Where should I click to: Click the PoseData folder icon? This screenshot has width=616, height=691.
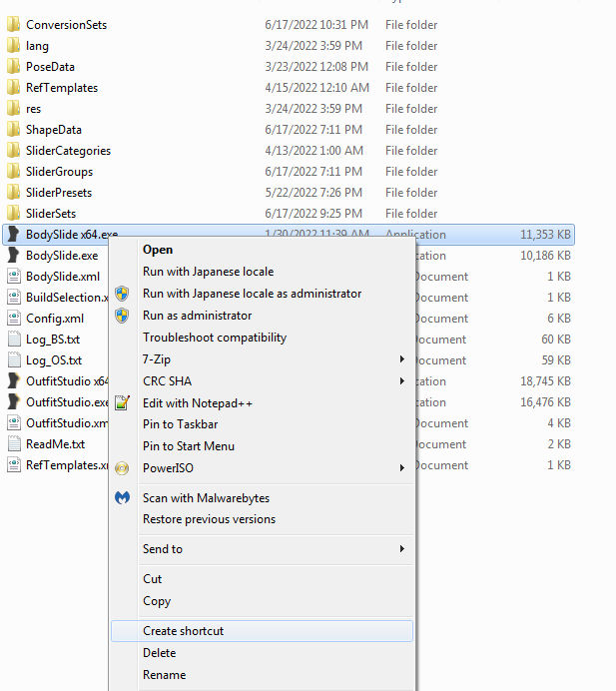[14, 66]
